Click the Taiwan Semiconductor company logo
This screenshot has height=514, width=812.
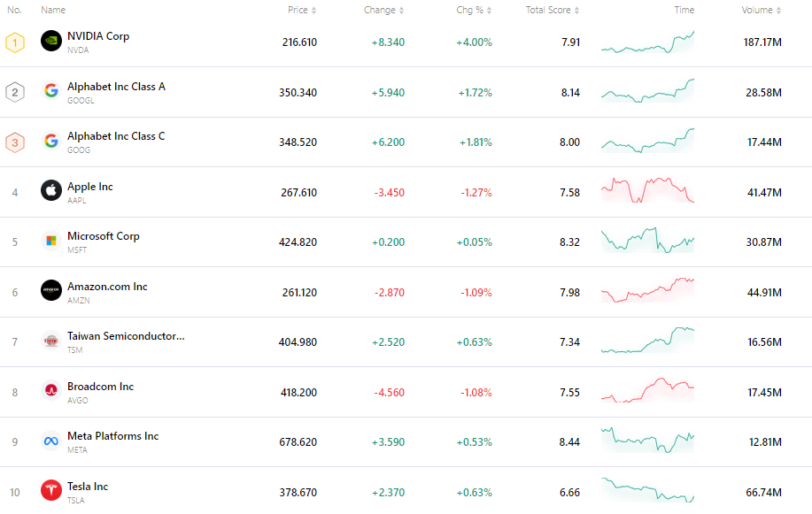pyautogui.click(x=50, y=340)
